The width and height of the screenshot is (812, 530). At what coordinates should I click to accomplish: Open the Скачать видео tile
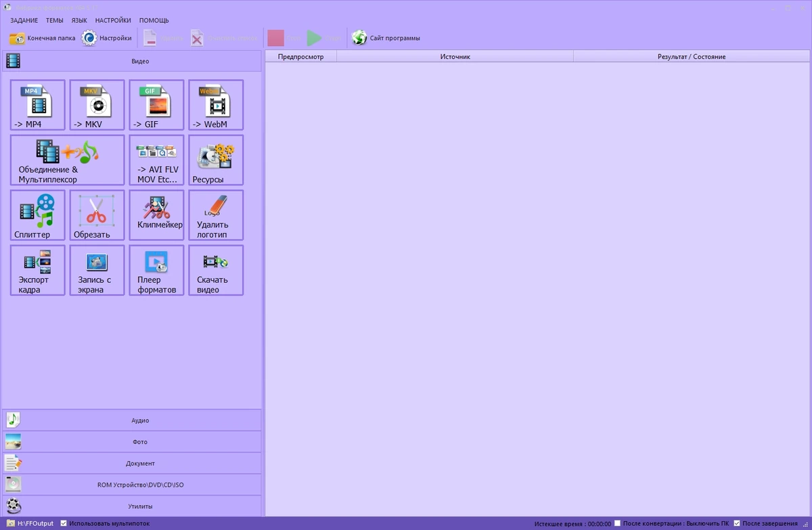[x=216, y=270]
